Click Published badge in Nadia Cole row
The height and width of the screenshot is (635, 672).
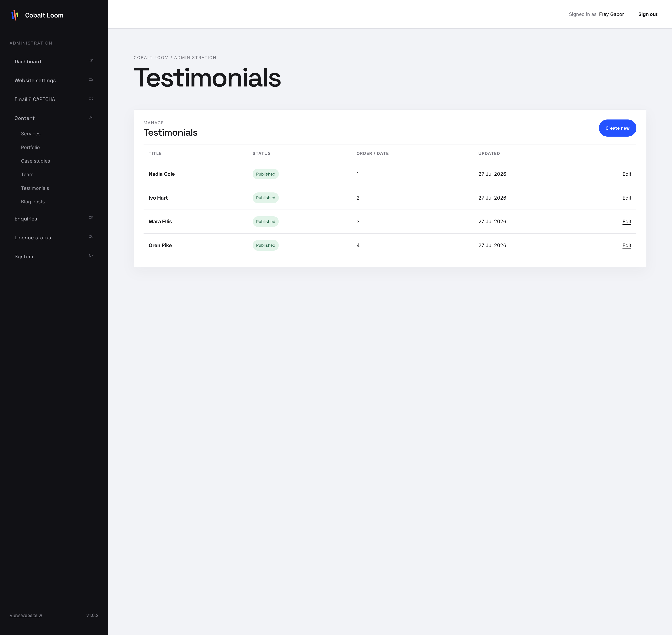(x=265, y=174)
